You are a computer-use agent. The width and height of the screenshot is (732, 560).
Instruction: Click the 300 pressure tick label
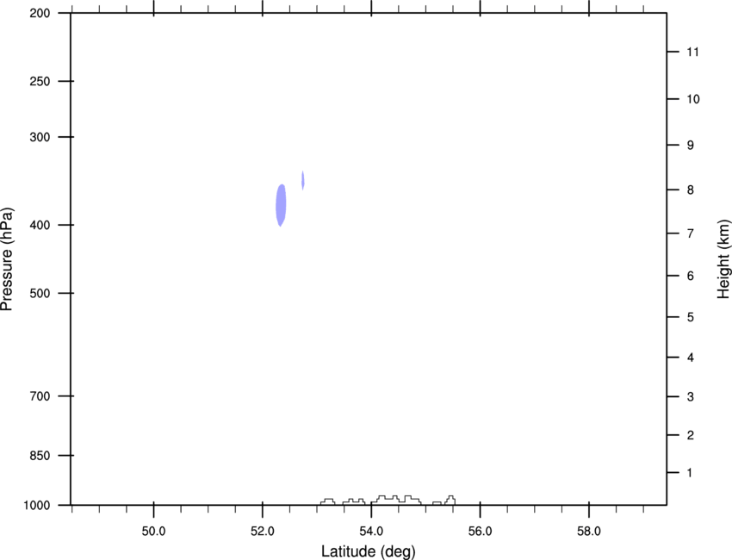pyautogui.click(x=40, y=137)
